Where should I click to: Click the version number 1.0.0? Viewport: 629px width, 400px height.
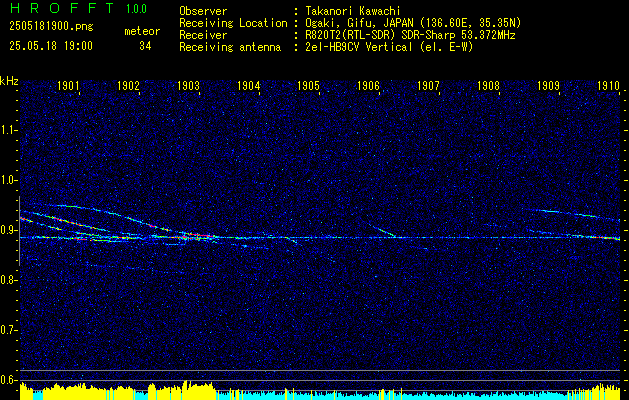coord(136,9)
